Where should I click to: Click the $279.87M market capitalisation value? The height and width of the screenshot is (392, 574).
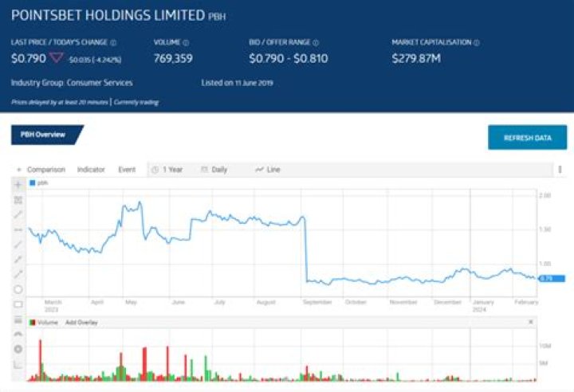416,58
